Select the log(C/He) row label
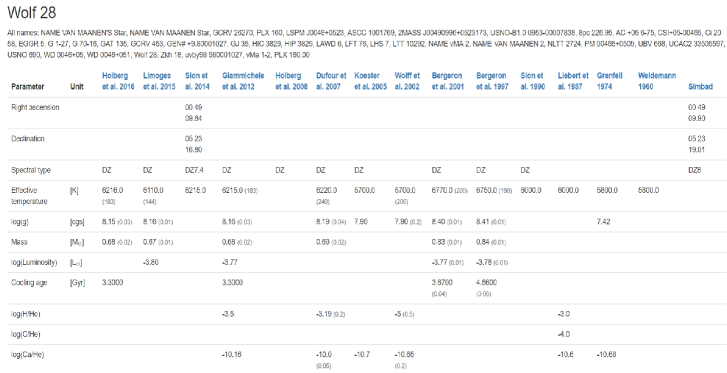 tap(26, 334)
